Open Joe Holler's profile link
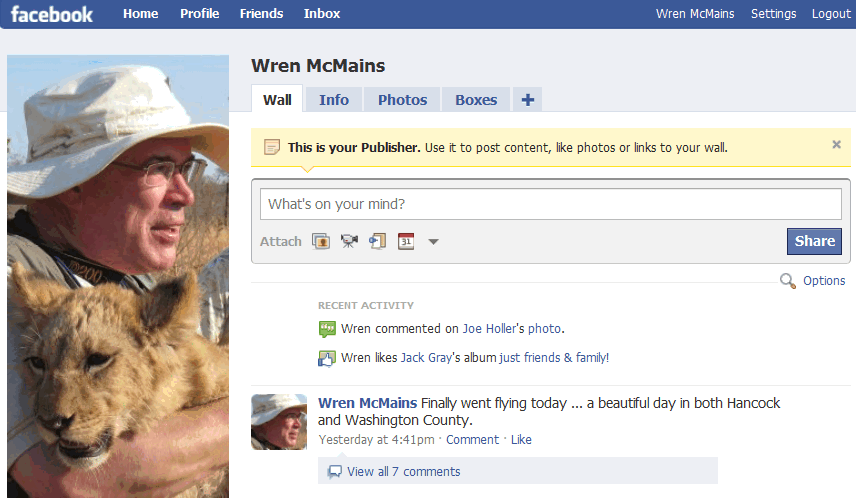Viewport: 856px width, 503px height. pyautogui.click(x=489, y=329)
